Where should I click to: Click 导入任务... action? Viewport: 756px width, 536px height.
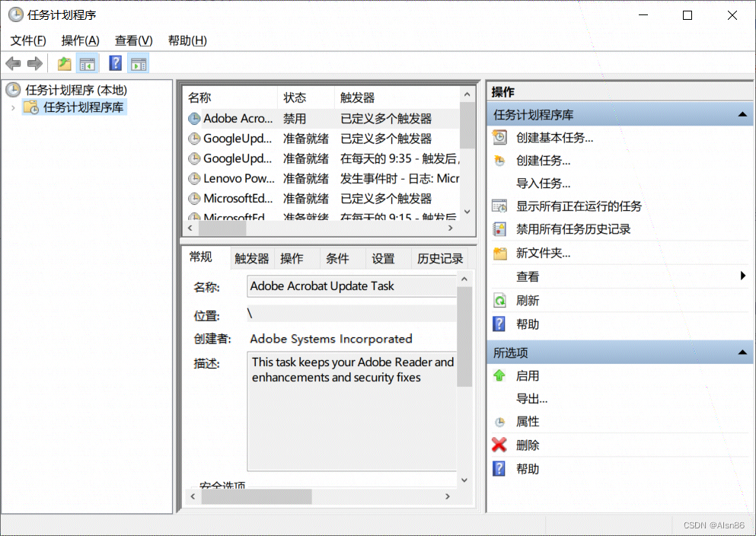[543, 183]
